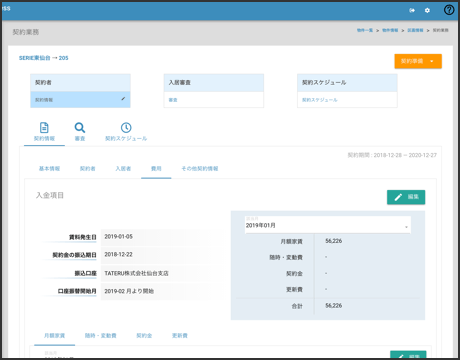Open the orange 契約準備 dropdown button

coord(418,61)
